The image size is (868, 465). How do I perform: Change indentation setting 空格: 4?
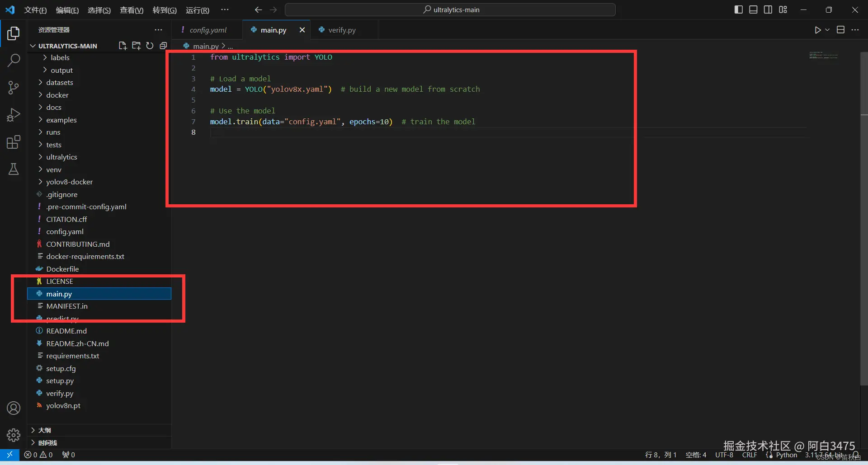[696, 455]
